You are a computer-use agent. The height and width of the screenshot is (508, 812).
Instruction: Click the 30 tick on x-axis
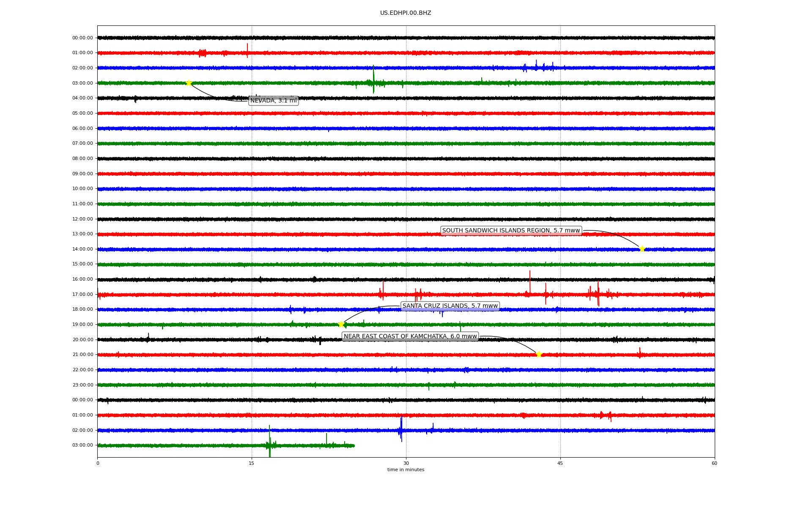click(x=406, y=463)
